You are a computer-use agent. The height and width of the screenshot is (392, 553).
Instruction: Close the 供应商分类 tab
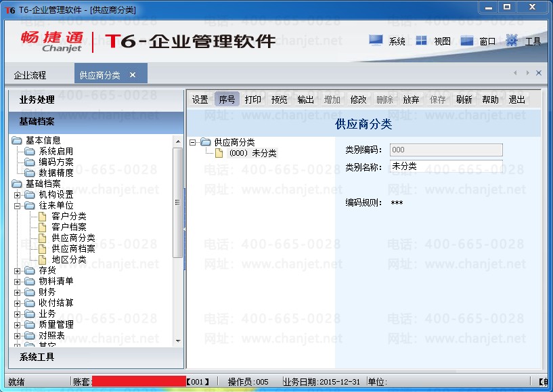(133, 74)
